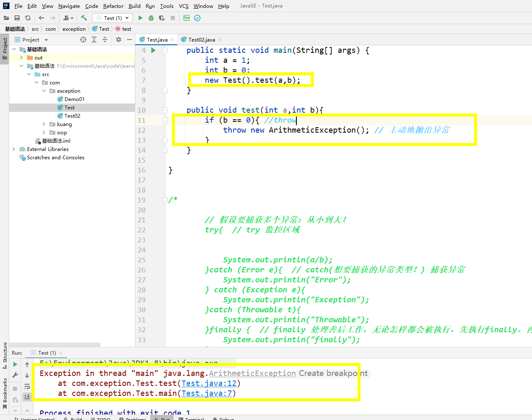This screenshot has height=420, width=532.
Task: Follow the Test.java:12 stack trace link
Action: pyautogui.click(x=209, y=383)
